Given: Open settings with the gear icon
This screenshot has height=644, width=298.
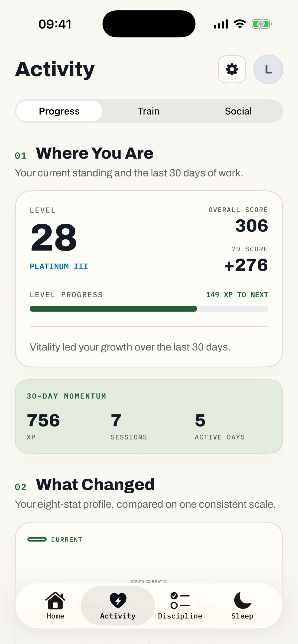Looking at the screenshot, I should pos(232,69).
